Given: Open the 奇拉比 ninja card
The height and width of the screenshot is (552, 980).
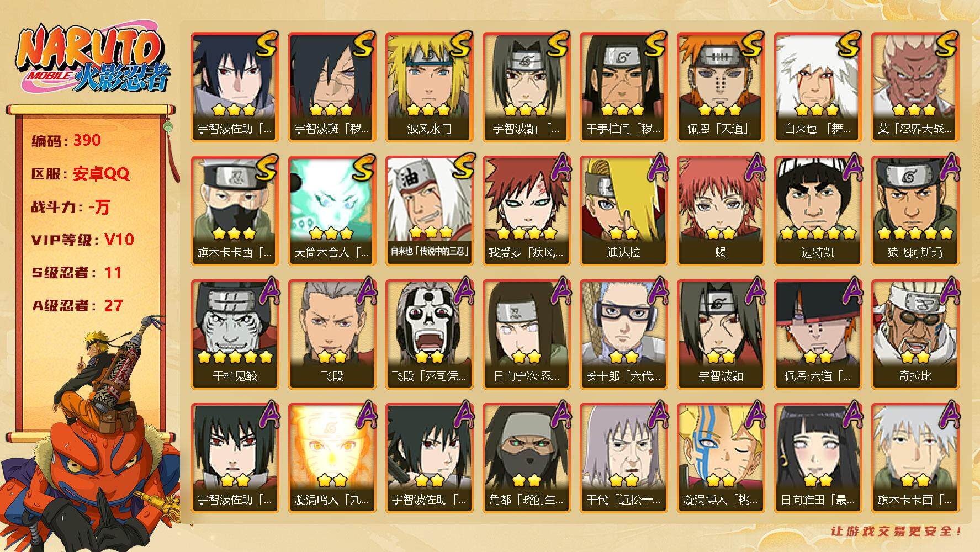Looking at the screenshot, I should [x=915, y=334].
